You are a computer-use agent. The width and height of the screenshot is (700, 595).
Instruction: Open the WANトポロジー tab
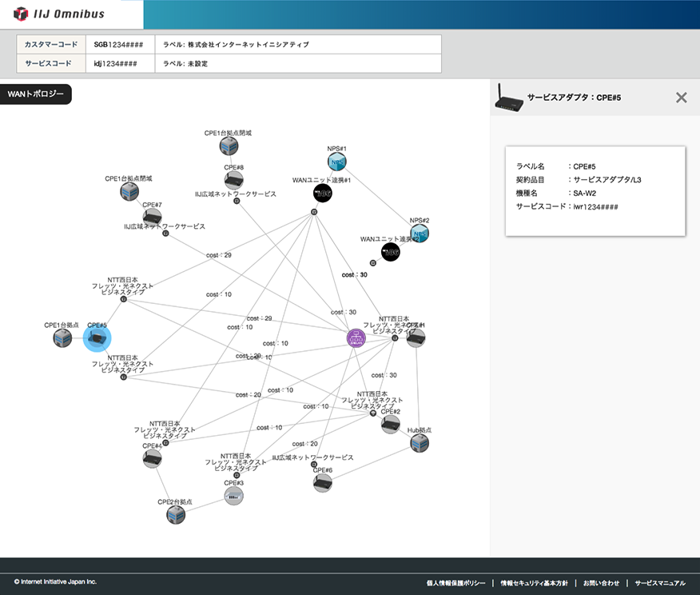point(36,94)
